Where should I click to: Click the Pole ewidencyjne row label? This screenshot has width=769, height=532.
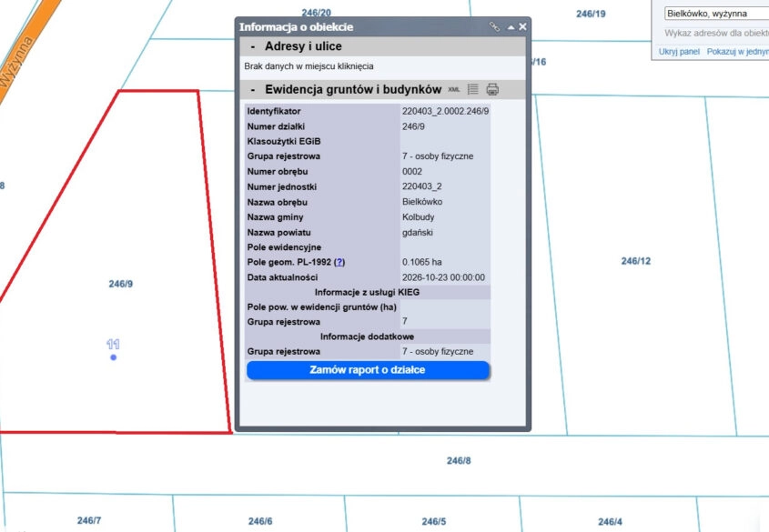coord(285,247)
